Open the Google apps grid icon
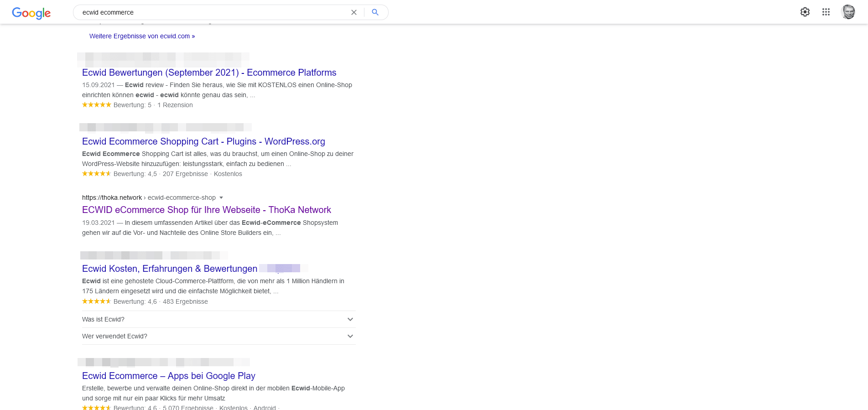The height and width of the screenshot is (410, 868). coord(826,12)
